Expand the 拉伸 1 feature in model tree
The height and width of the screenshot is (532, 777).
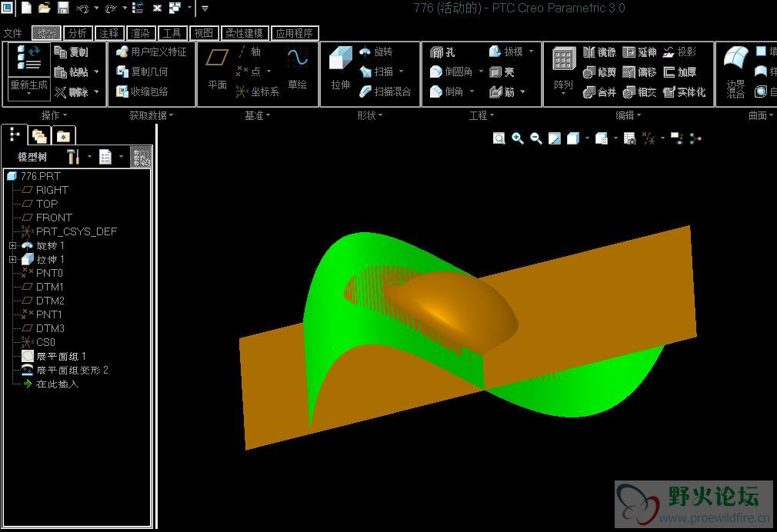13,260
